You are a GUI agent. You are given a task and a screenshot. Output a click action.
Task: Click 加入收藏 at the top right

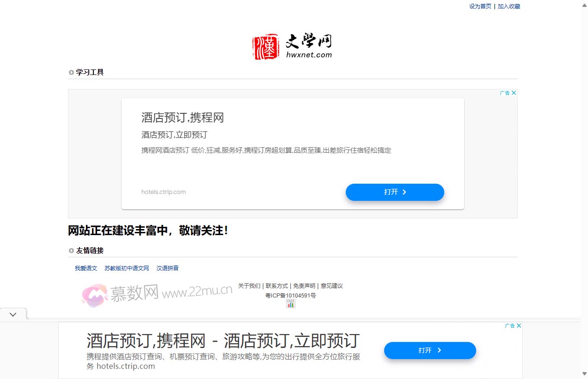click(x=509, y=6)
